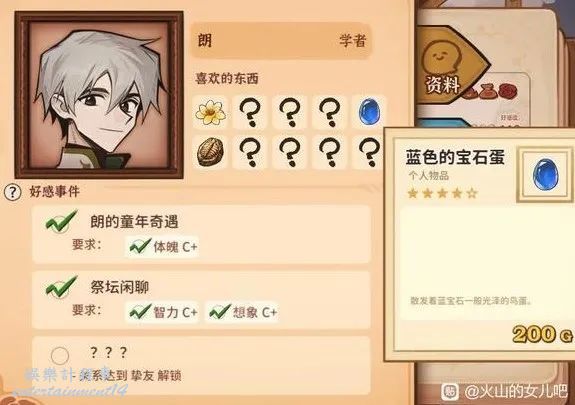575x405 pixels.
Task: Open the 朗的童年奇遇 event entry
Action: [201, 234]
